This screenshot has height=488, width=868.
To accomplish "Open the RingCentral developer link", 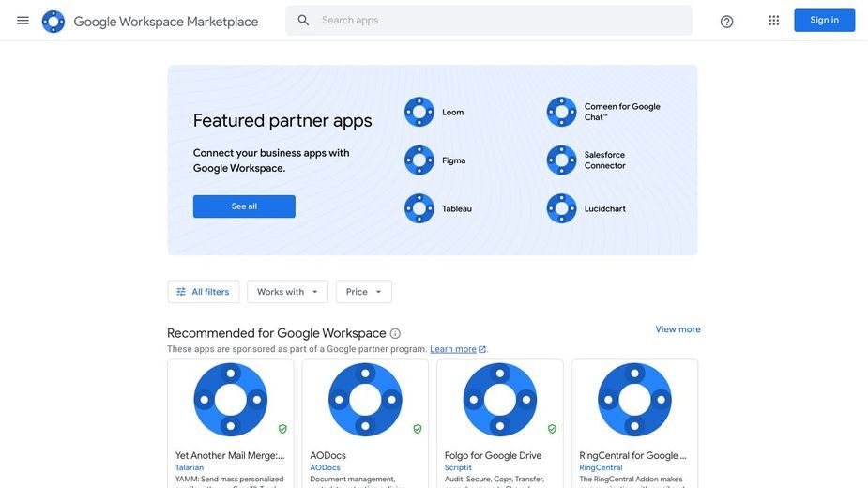I will click(601, 467).
